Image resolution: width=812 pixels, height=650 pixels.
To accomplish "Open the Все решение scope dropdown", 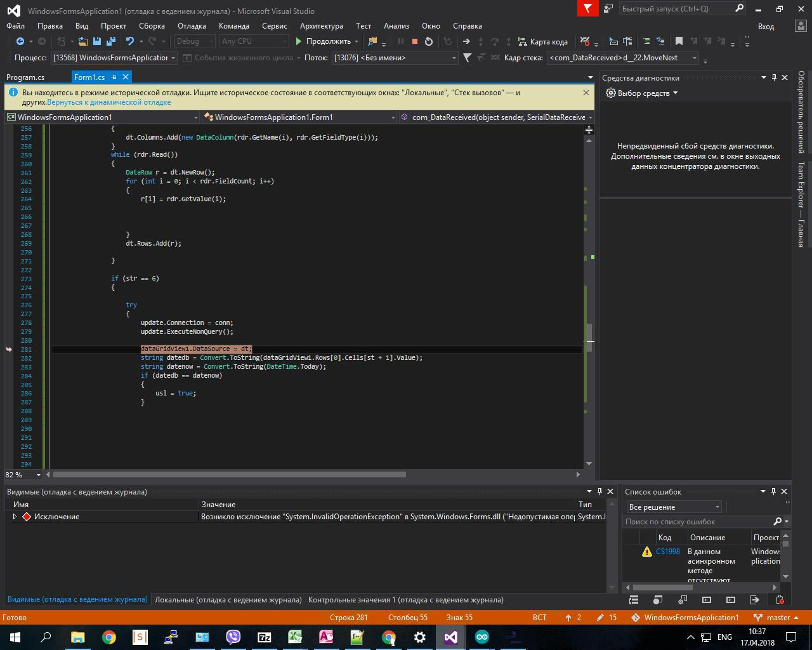I will [674, 507].
